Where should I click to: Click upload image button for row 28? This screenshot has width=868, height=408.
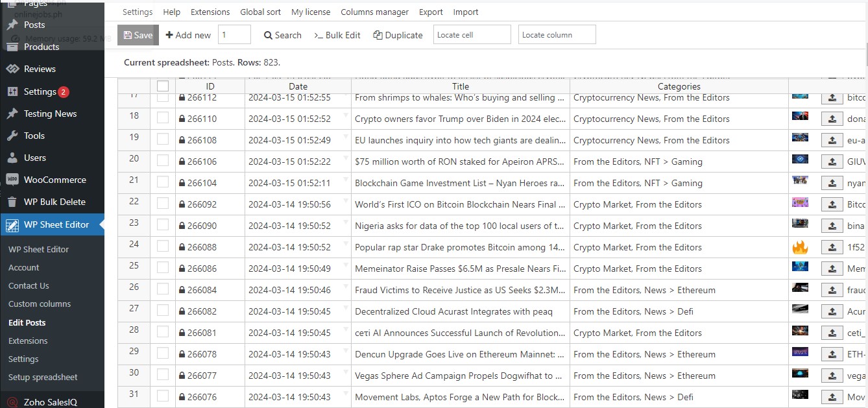(832, 333)
